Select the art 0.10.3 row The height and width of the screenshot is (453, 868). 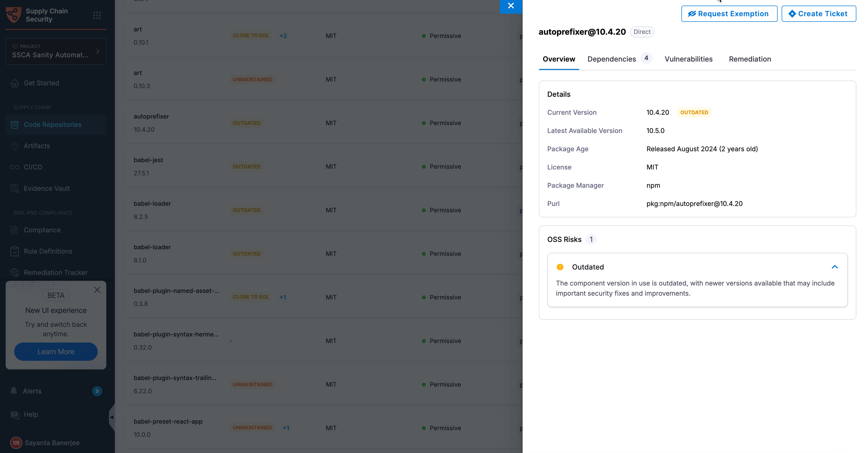[x=324, y=80]
